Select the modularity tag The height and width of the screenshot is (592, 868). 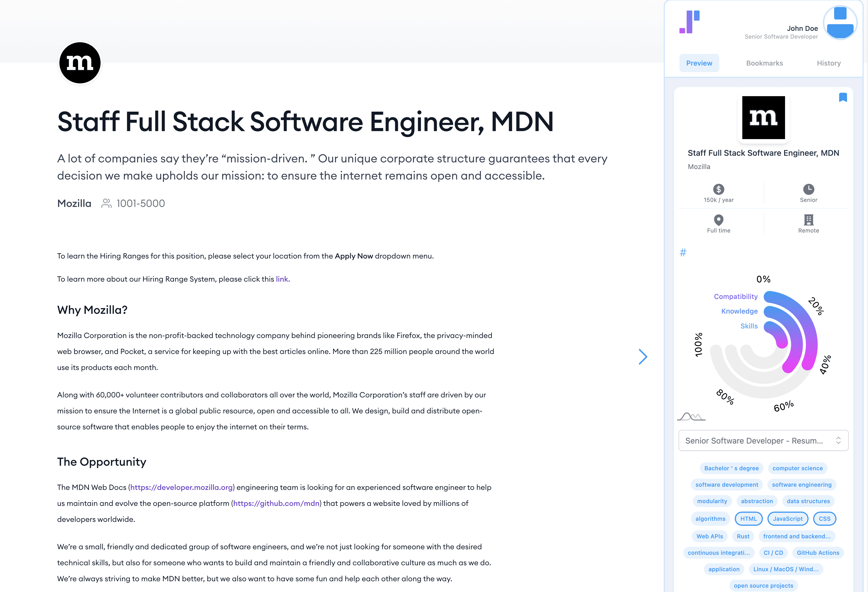[712, 501]
